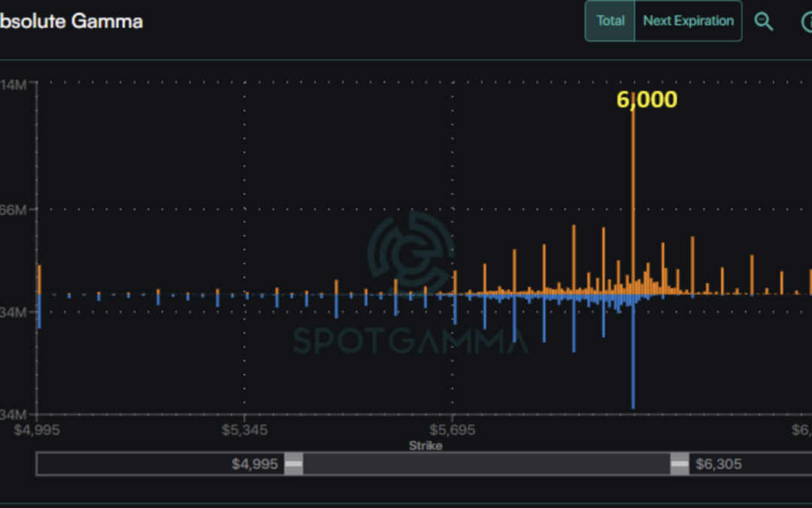Click the $4,995 range start value
The height and width of the screenshot is (508, 812).
click(255, 464)
